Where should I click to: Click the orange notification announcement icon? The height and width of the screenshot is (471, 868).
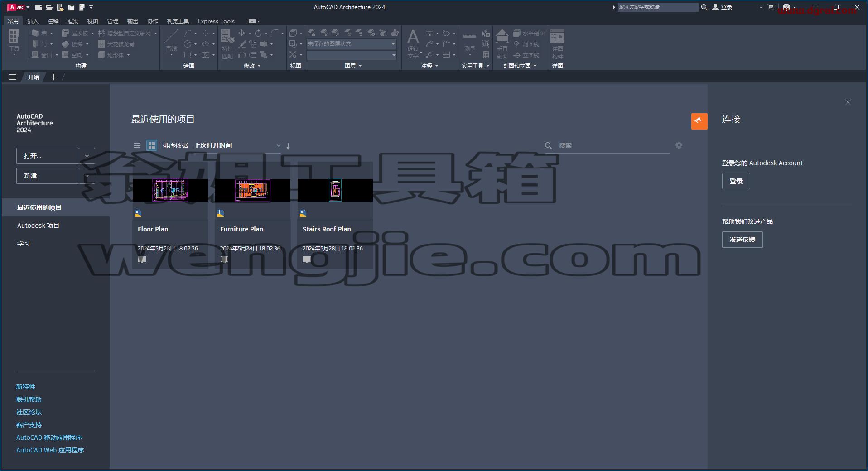(699, 121)
